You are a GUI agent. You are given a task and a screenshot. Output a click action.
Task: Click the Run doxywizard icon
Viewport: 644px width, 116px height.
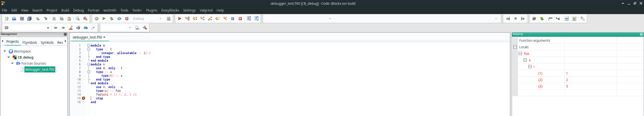534,19
